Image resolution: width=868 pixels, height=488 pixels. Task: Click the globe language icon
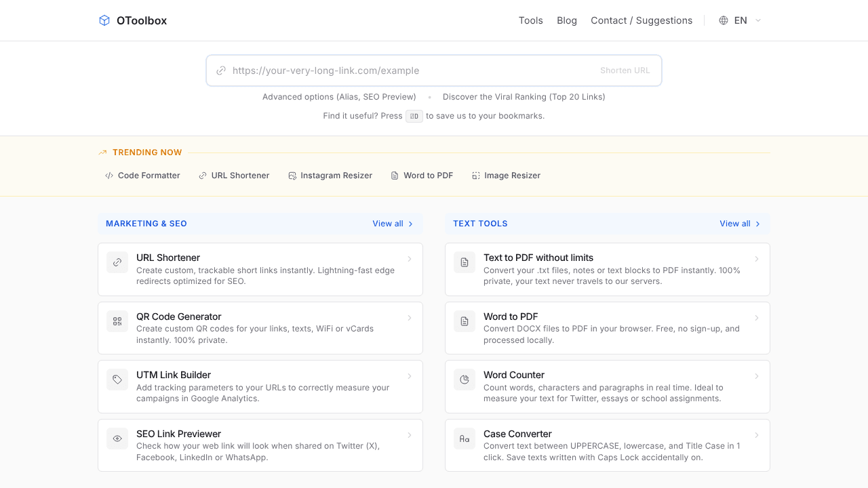(724, 20)
